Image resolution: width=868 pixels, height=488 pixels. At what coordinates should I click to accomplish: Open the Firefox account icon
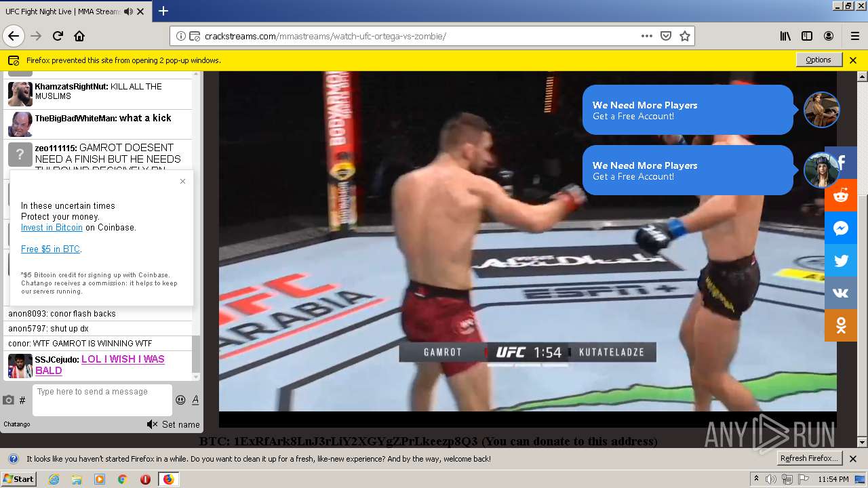coord(829,36)
